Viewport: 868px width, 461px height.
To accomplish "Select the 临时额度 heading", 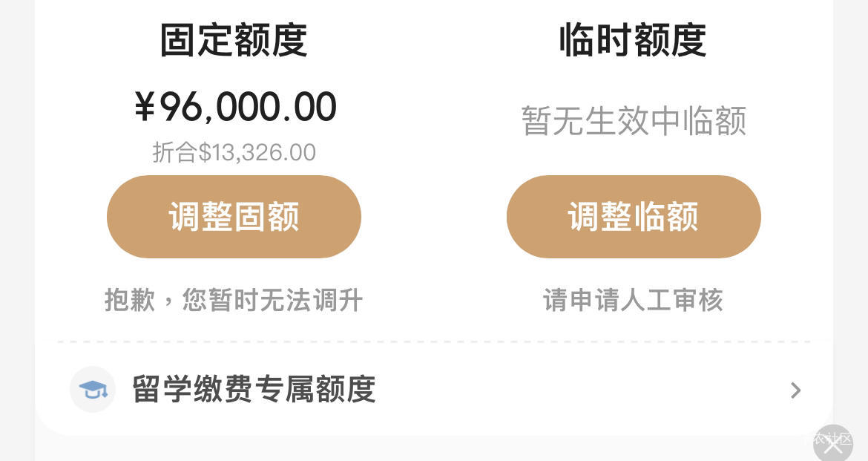I will (633, 40).
